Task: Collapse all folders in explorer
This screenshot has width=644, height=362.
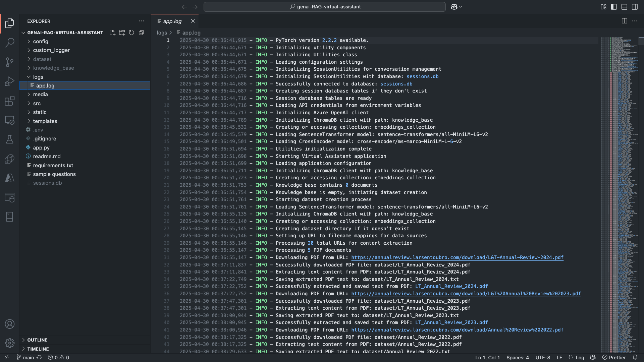Action: [x=141, y=33]
